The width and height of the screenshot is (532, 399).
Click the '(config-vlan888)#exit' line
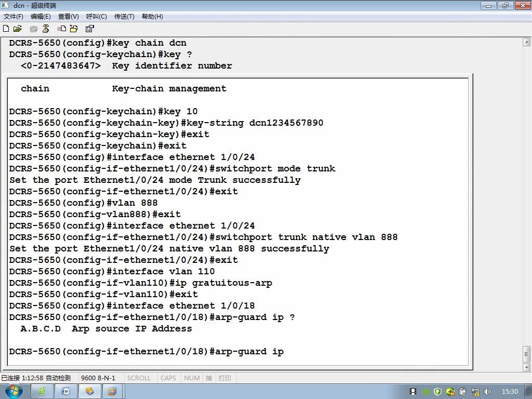pyautogui.click(x=95, y=215)
